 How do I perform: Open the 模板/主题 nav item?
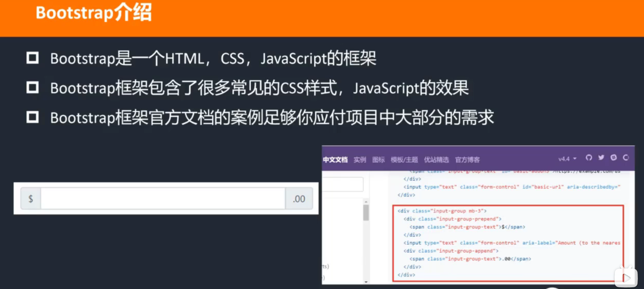[404, 160]
